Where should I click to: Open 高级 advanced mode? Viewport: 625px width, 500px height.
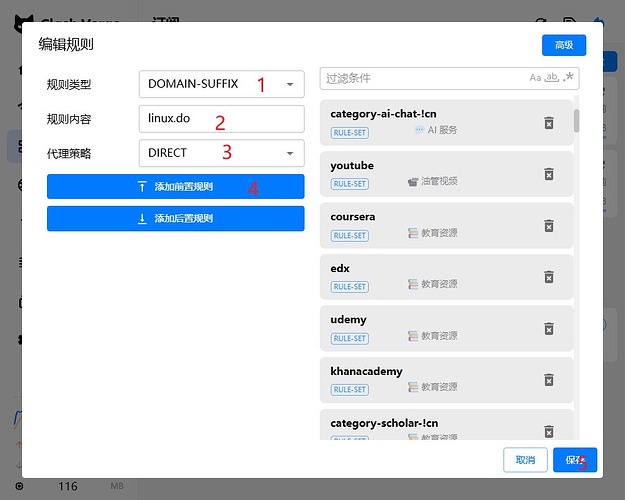564,45
